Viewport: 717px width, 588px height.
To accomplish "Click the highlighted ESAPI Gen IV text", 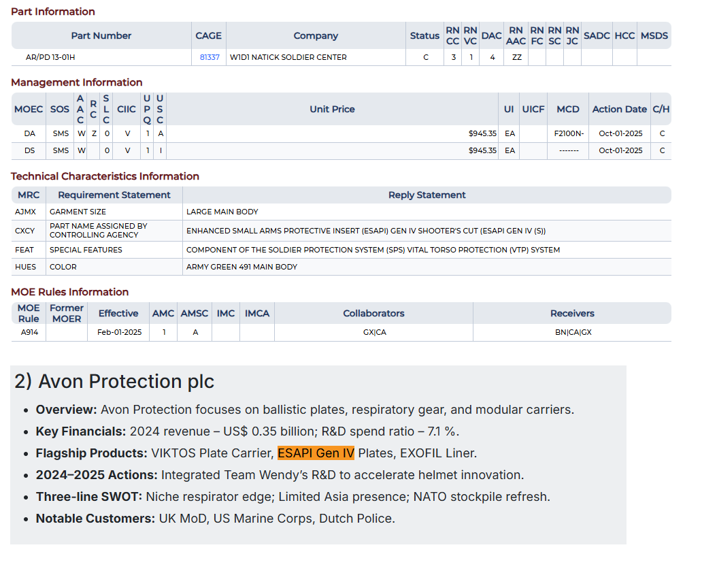I will 316,453.
